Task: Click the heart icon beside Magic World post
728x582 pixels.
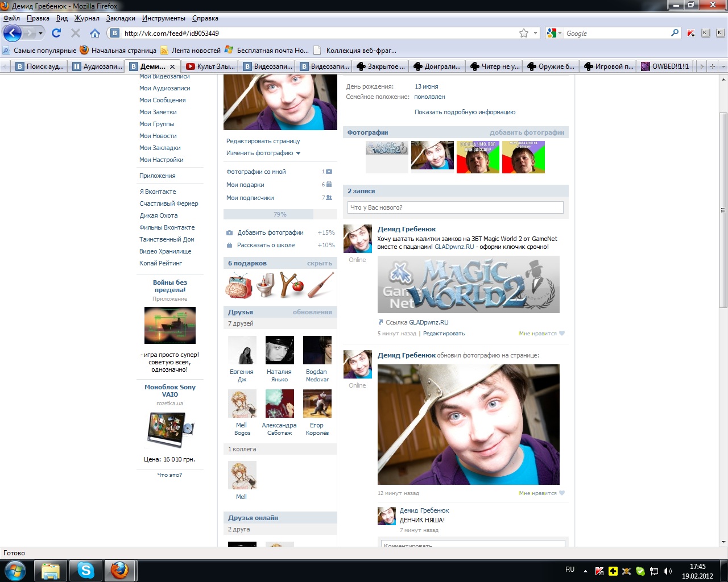Action: click(562, 334)
